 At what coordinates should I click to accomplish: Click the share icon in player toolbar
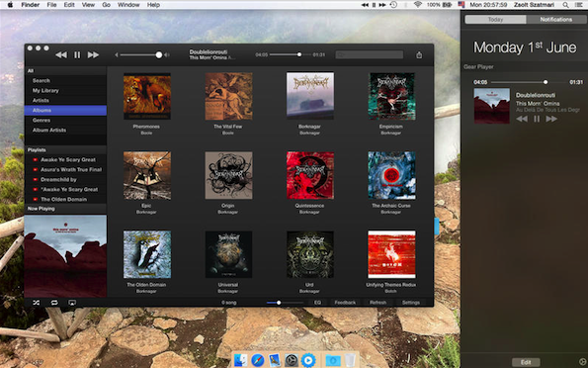(419, 54)
